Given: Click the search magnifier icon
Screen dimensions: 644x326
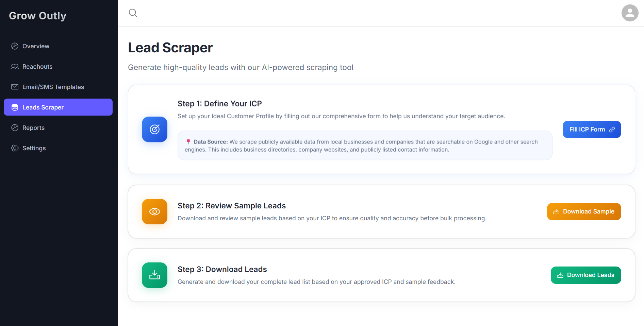Looking at the screenshot, I should [133, 13].
